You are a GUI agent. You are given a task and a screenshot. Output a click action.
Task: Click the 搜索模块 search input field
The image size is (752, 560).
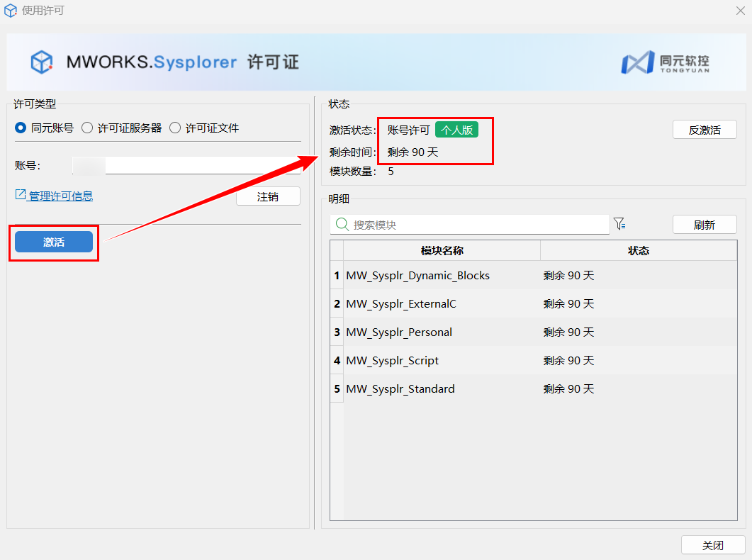(478, 225)
